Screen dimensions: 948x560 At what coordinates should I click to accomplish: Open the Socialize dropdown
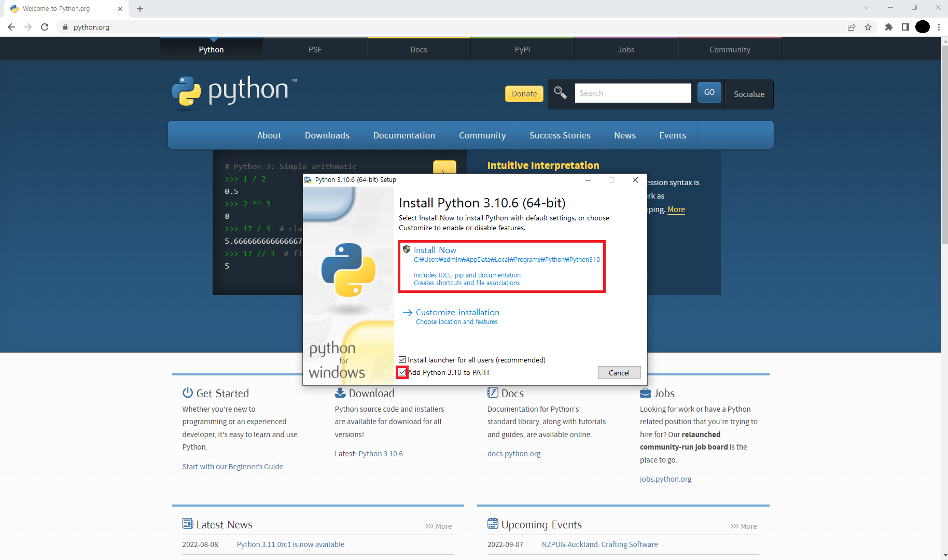(x=749, y=94)
